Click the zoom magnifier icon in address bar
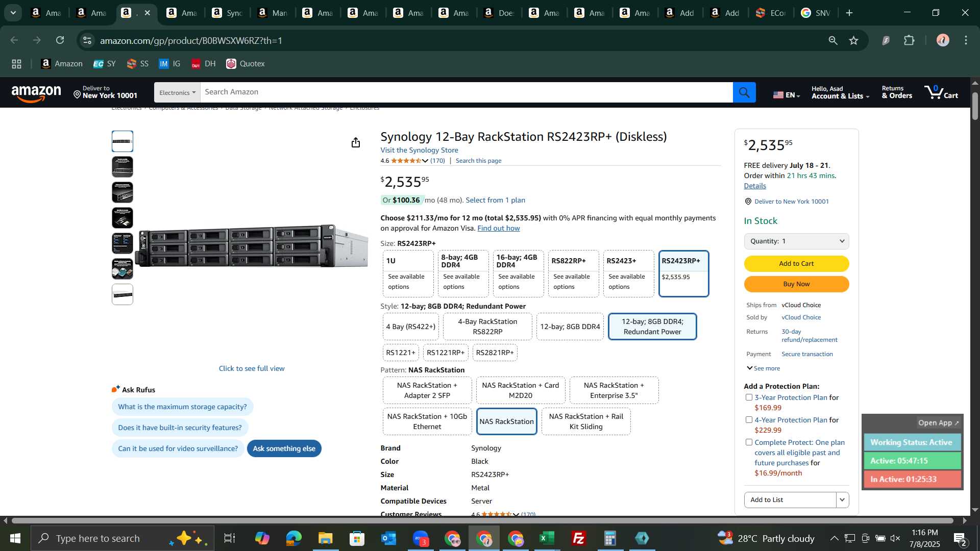 point(833,40)
